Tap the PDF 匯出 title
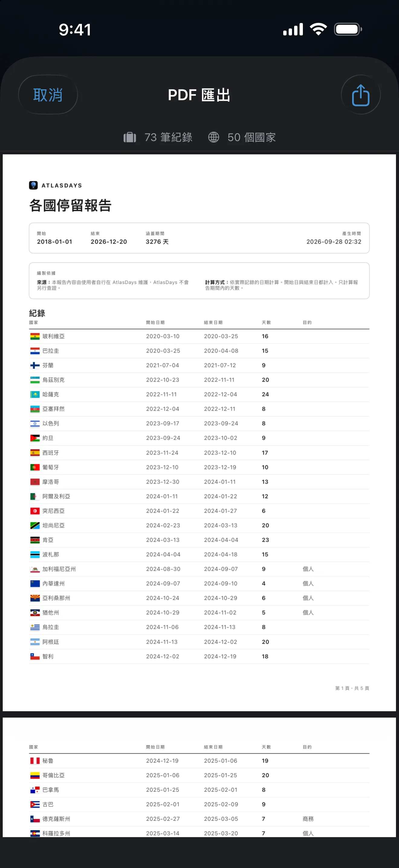This screenshot has height=868, width=399. click(x=199, y=95)
